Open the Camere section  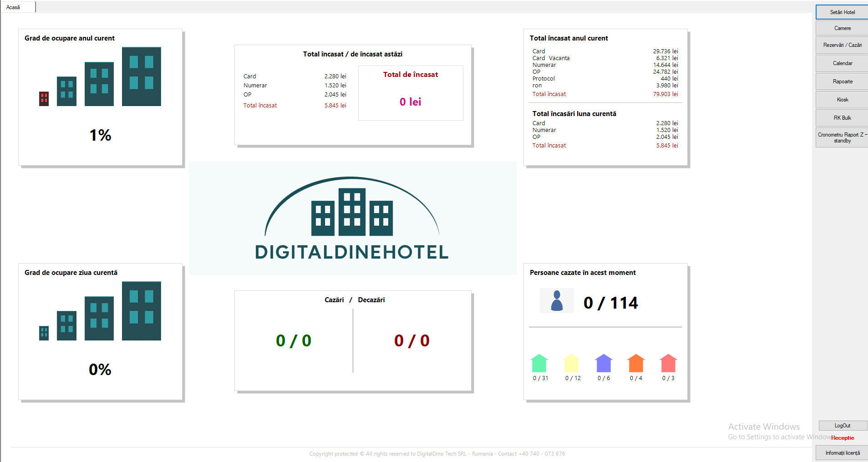click(x=842, y=28)
